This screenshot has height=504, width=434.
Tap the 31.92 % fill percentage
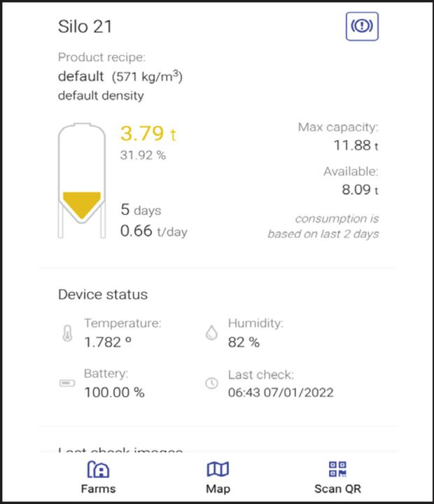[143, 155]
